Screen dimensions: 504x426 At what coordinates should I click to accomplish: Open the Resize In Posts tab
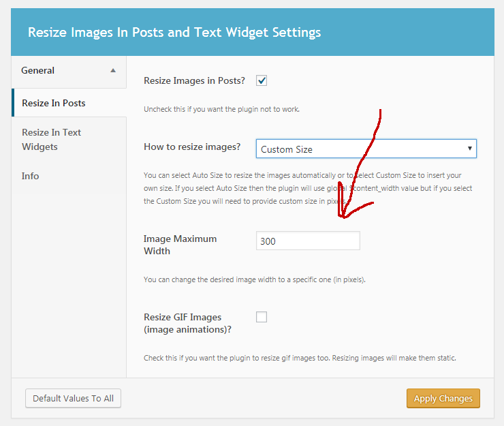point(54,103)
